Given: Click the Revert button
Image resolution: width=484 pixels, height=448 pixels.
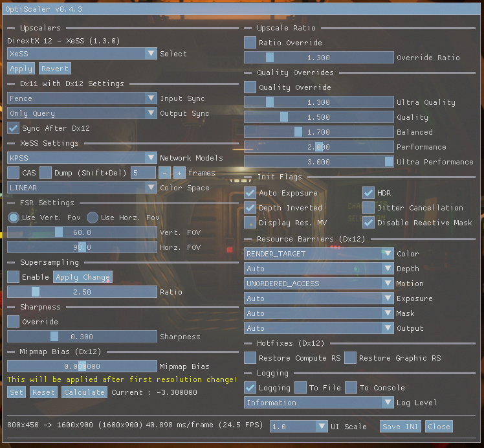Looking at the screenshot, I should tap(55, 69).
